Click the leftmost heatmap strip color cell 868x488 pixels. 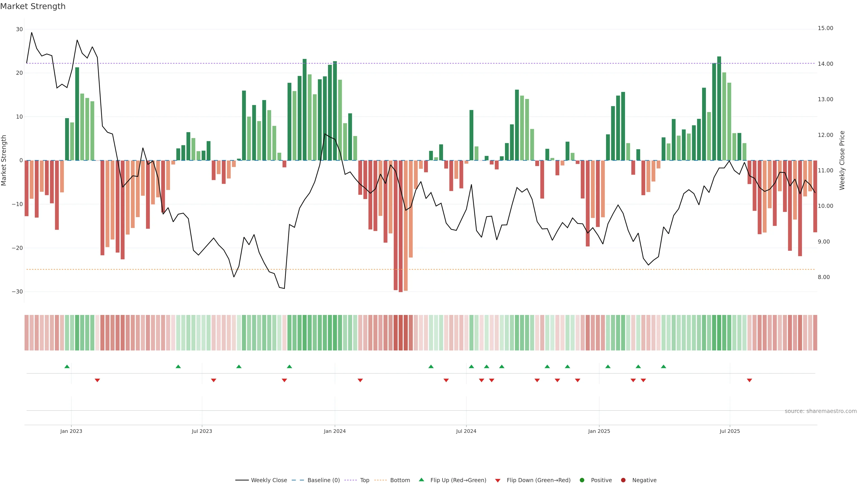pos(27,332)
